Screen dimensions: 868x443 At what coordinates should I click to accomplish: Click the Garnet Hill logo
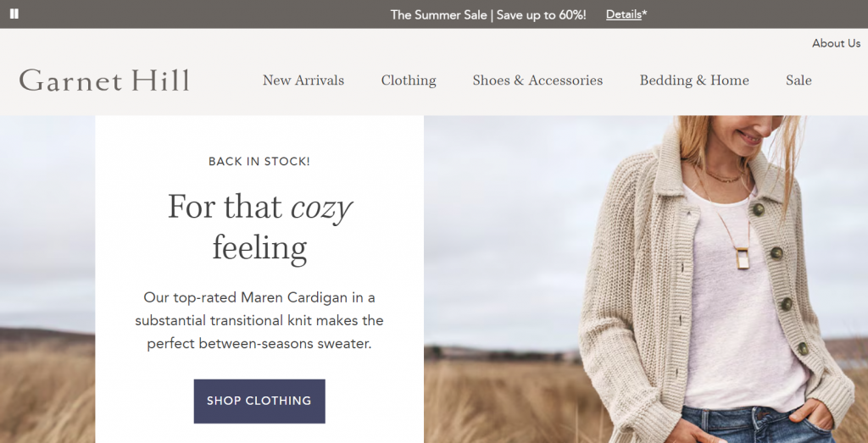click(104, 80)
